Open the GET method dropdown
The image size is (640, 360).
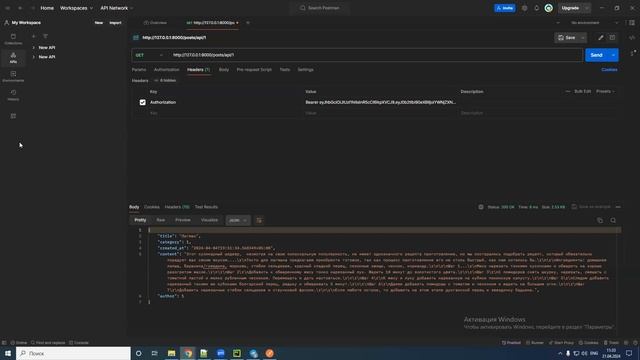(149, 55)
